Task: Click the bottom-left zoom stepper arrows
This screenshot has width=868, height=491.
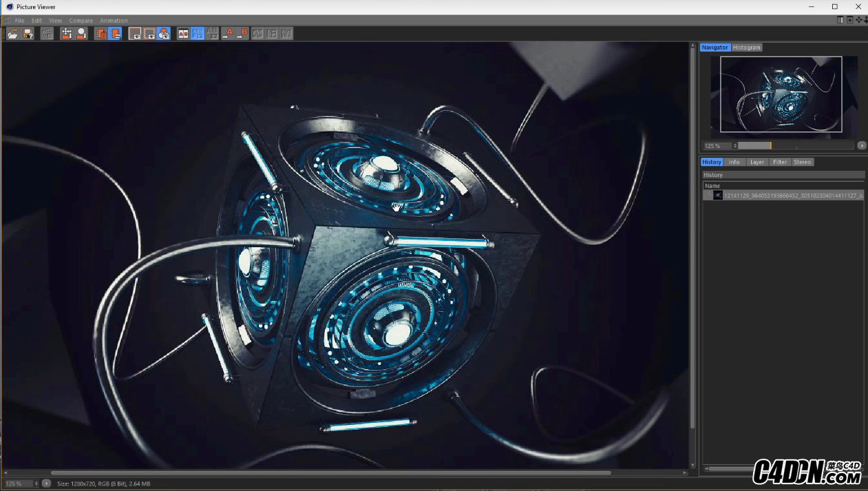Action: (x=36, y=483)
